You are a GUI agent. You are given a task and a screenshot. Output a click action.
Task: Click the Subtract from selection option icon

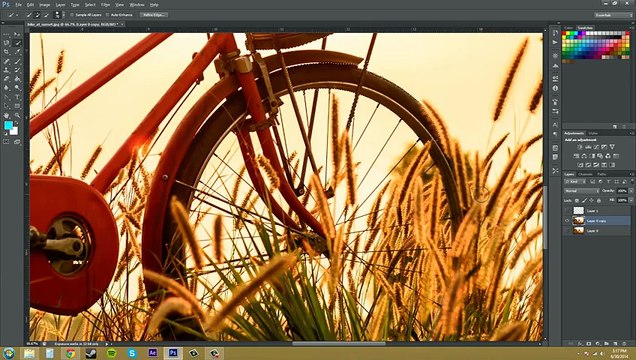pyautogui.click(x=46, y=15)
